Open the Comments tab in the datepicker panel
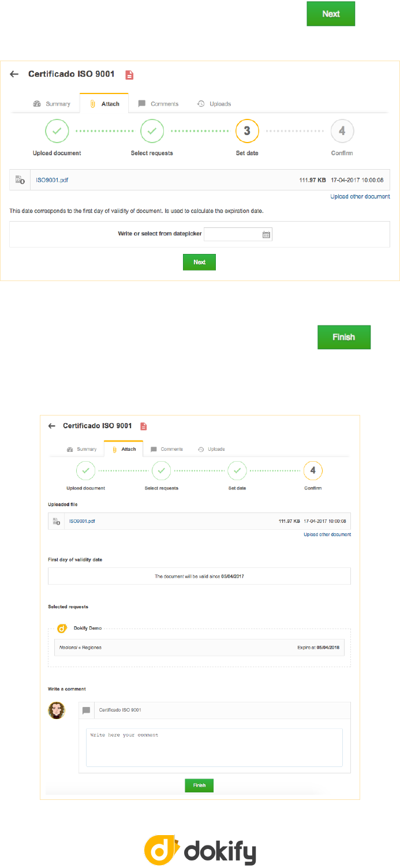 159,104
